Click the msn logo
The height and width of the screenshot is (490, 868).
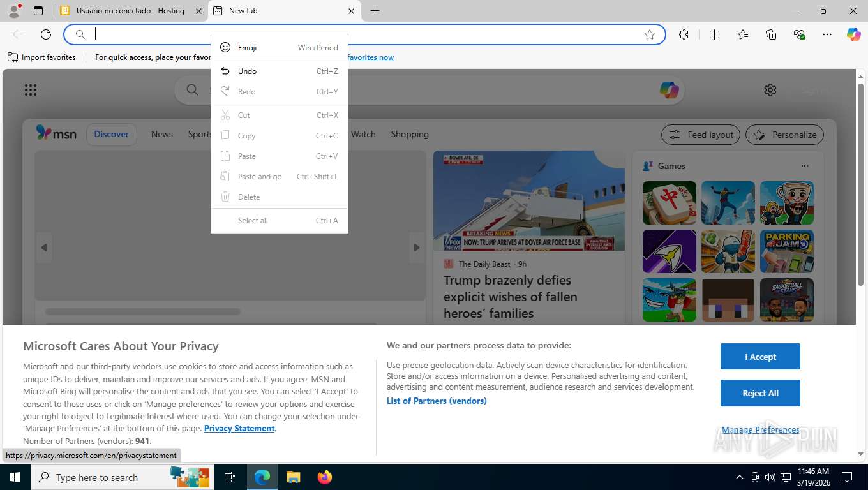coord(56,134)
